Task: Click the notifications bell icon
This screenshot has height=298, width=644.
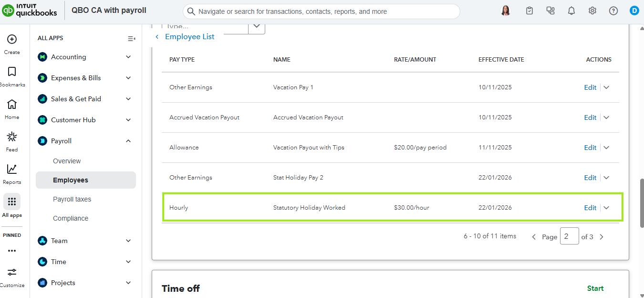Action: [571, 11]
